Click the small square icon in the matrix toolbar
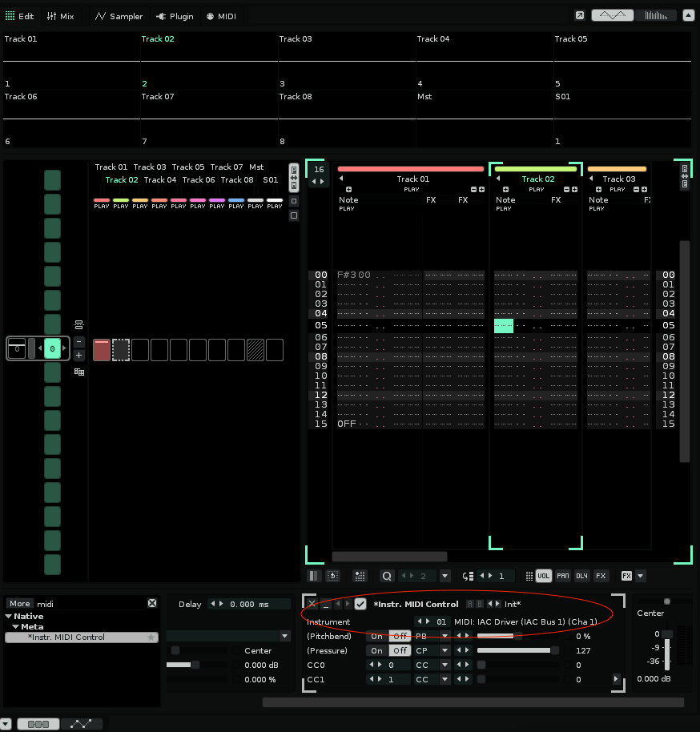Screen dimensions: 700x732 point(294,201)
